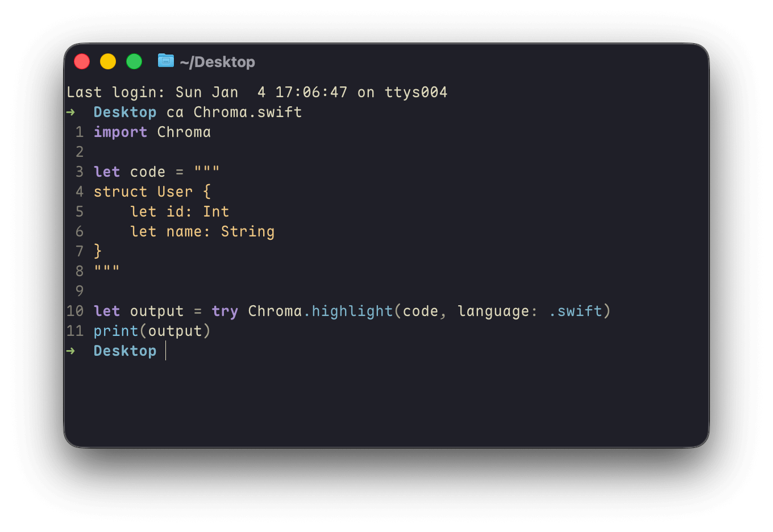The image size is (773, 532).
Task: Click the ttys004 text in the login line
Action: (x=416, y=92)
